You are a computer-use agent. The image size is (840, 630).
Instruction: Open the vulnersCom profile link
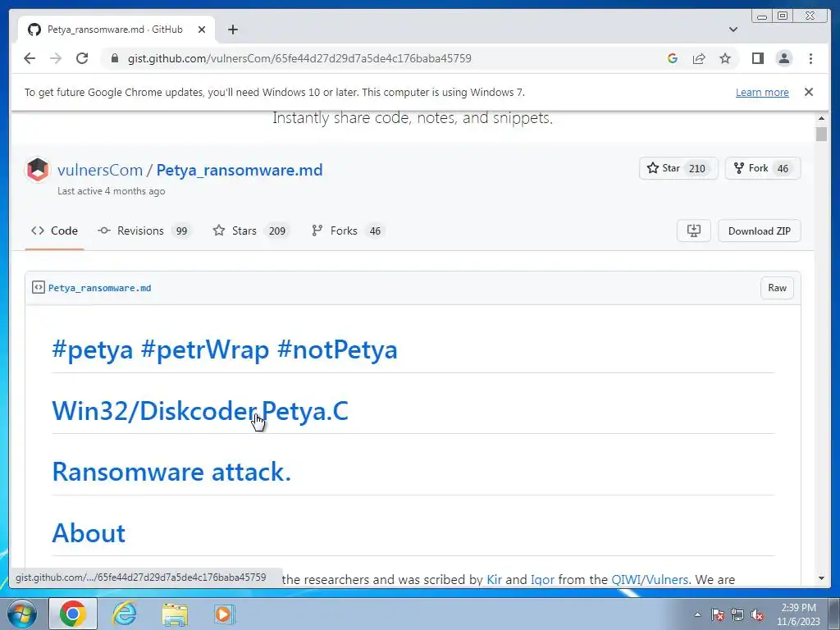click(x=100, y=170)
